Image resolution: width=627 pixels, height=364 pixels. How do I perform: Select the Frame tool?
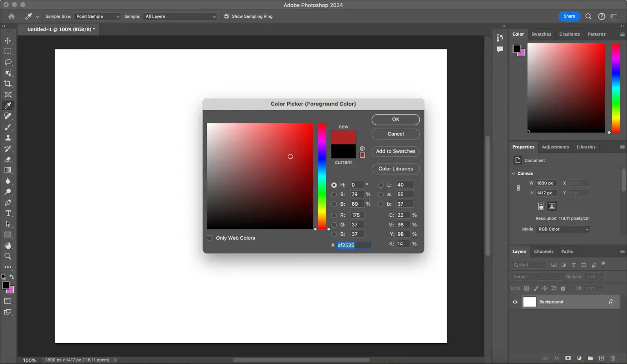[x=8, y=94]
